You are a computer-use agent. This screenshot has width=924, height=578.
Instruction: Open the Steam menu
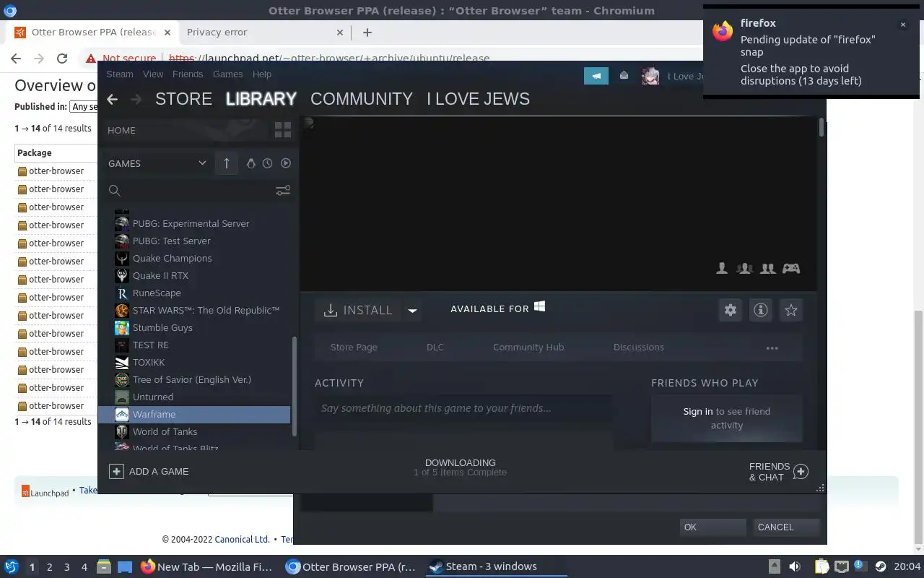pos(120,74)
